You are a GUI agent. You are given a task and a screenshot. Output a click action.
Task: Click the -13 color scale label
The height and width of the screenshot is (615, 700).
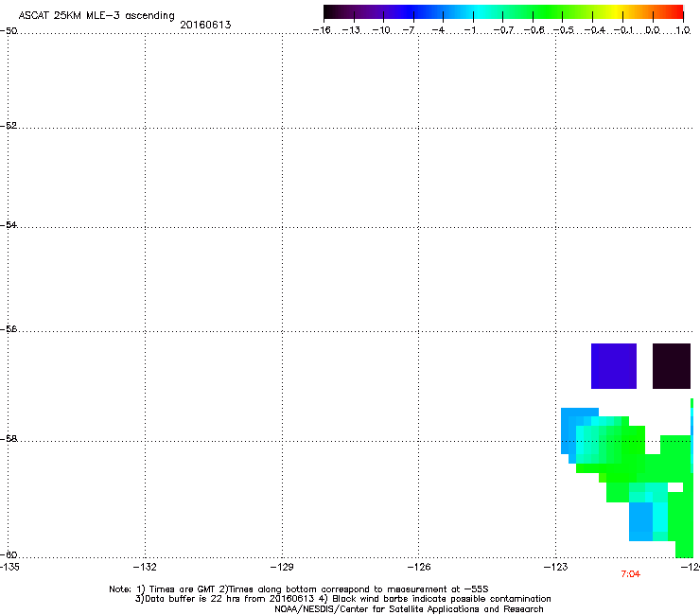pyautogui.click(x=351, y=30)
